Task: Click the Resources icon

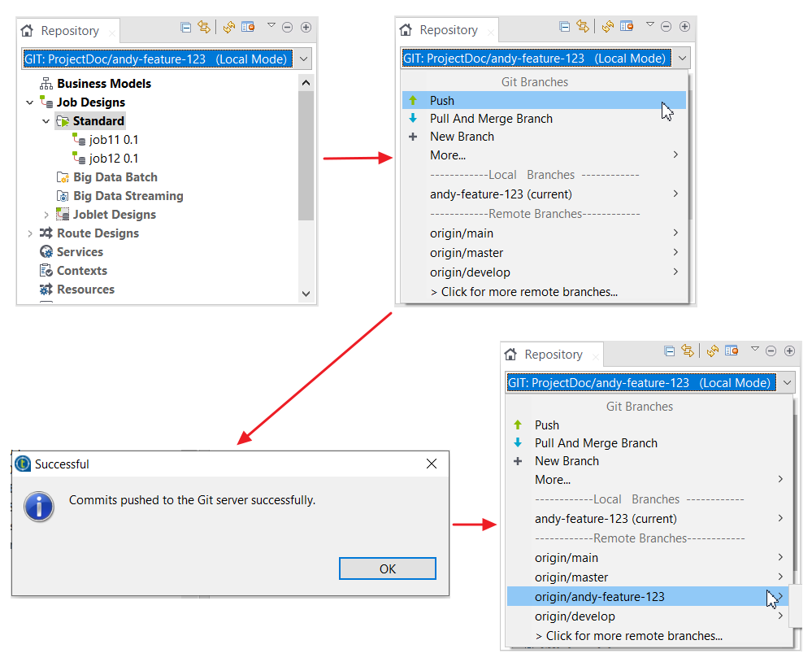Action: (46, 289)
